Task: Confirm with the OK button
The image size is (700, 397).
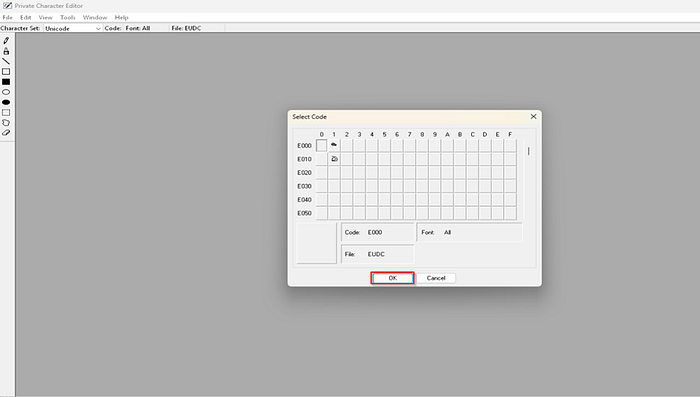Action: (392, 278)
